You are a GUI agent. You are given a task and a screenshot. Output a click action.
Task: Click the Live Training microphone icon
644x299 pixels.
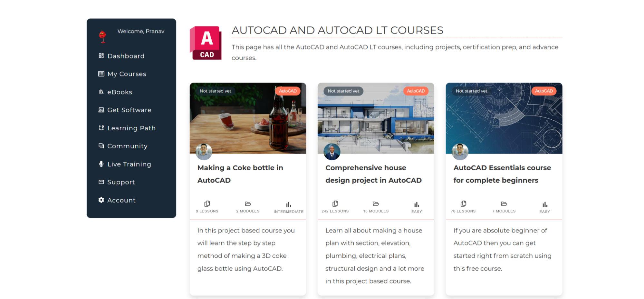pos(101,164)
